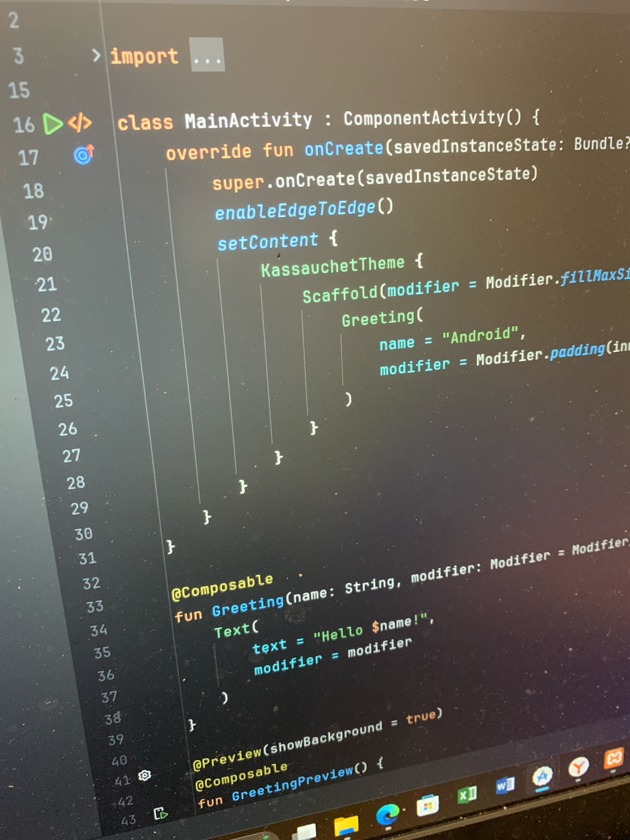This screenshot has height=840, width=630.
Task: Open Excel from the taskbar
Action: [467, 795]
